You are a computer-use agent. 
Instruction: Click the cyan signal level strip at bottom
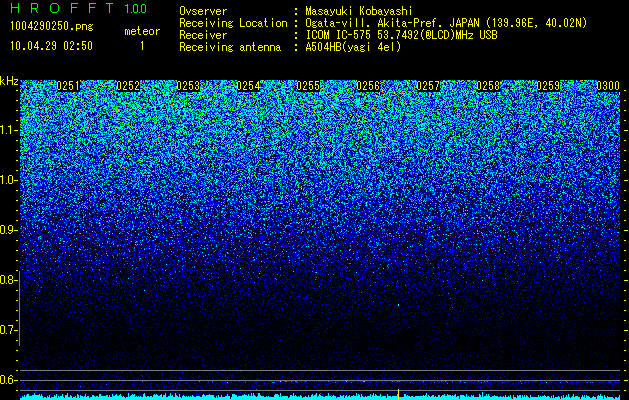[320, 397]
